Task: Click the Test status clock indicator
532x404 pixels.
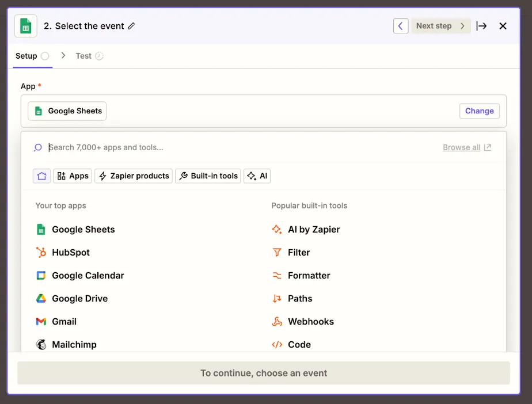Action: 99,56
